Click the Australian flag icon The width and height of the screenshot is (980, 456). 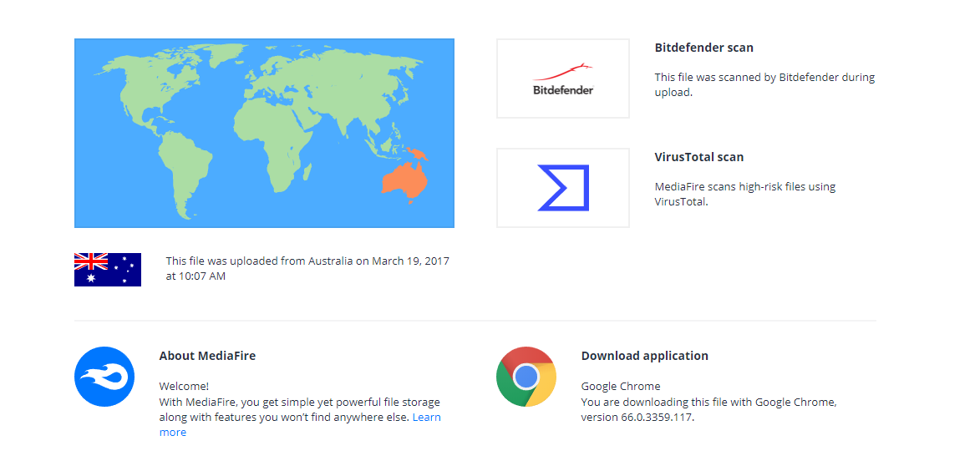108,270
